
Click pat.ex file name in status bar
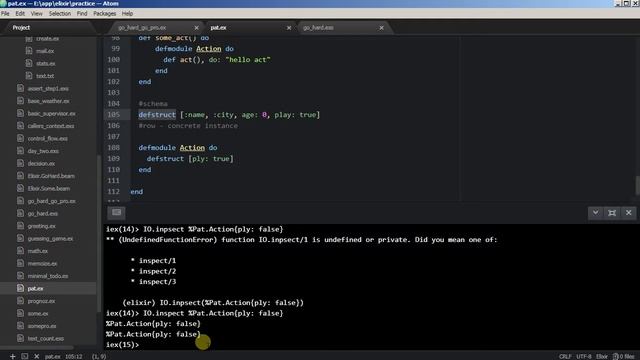(53, 357)
